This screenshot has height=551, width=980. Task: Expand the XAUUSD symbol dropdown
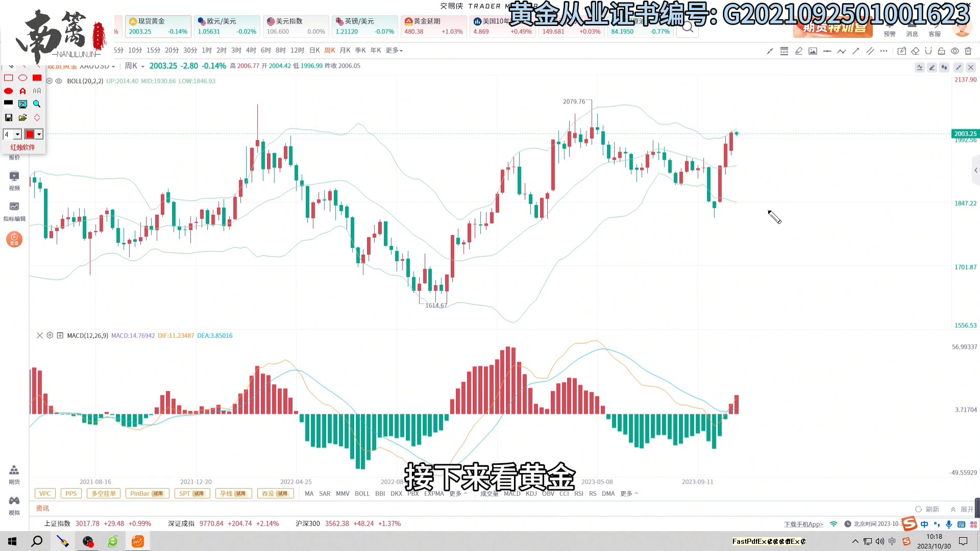(x=113, y=67)
